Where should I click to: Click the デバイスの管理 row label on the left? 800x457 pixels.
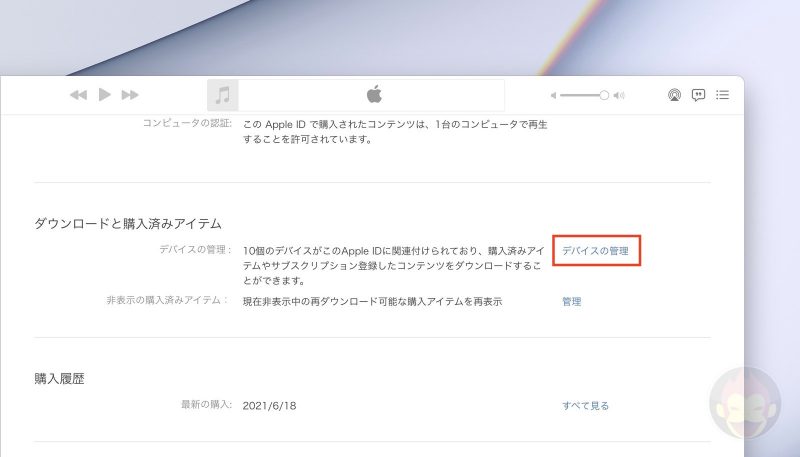point(195,249)
